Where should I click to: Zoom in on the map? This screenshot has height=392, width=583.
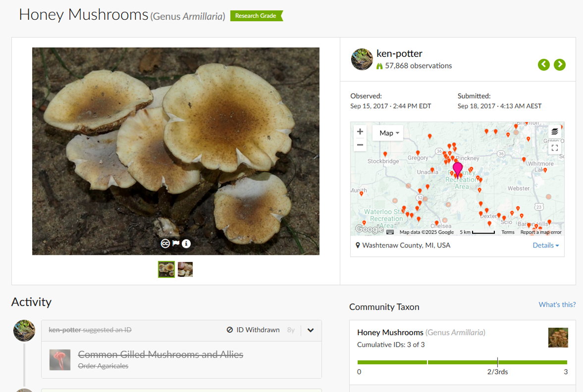[360, 132]
